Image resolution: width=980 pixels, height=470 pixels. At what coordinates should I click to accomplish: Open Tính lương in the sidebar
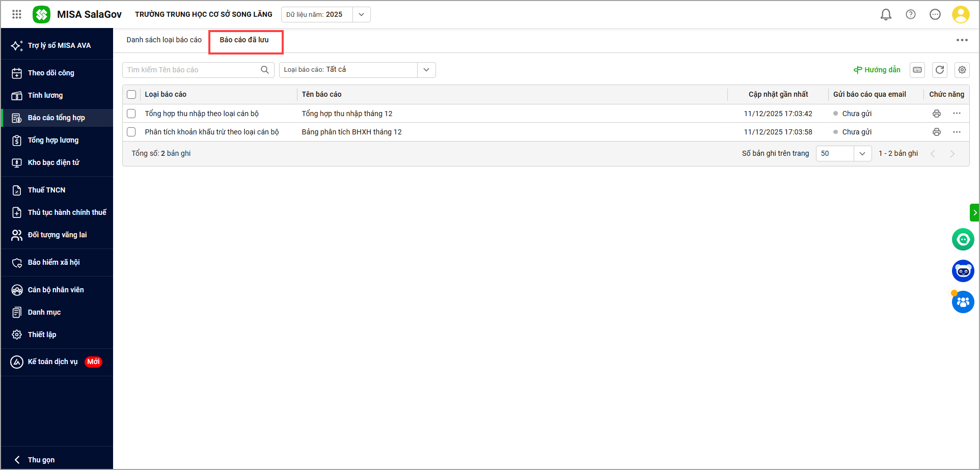point(45,95)
